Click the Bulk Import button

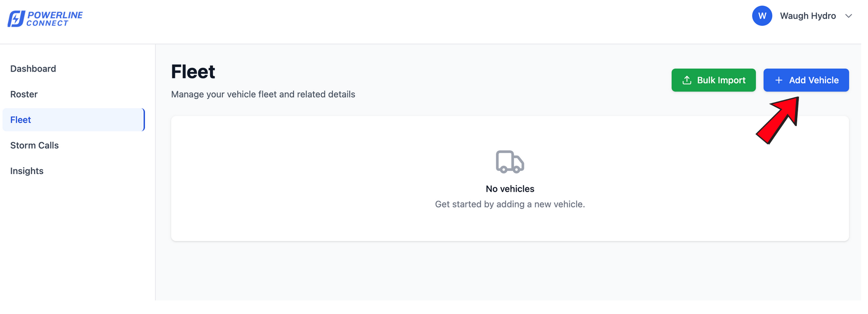pyautogui.click(x=713, y=80)
